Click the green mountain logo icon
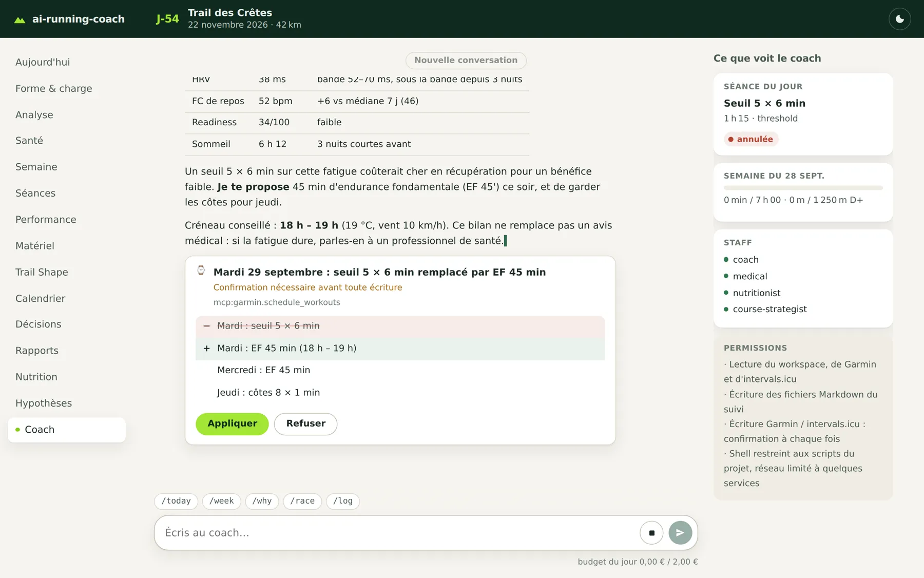The height and width of the screenshot is (578, 924). pyautogui.click(x=20, y=20)
